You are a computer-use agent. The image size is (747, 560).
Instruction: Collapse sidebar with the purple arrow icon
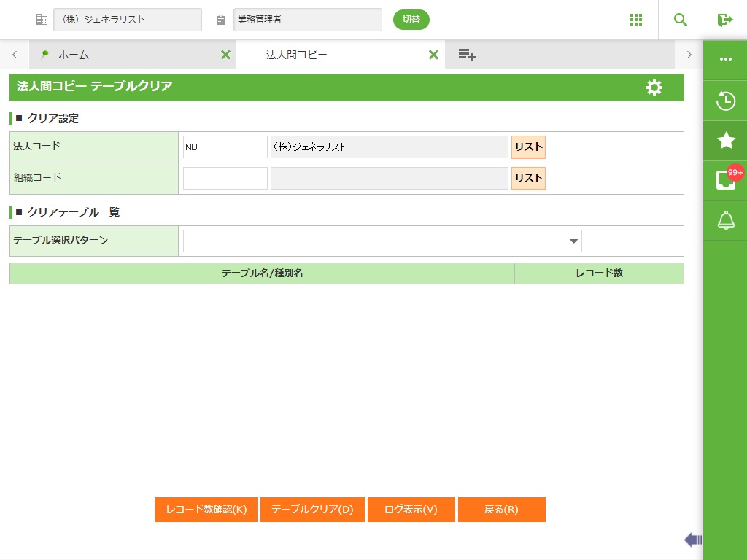tap(692, 540)
